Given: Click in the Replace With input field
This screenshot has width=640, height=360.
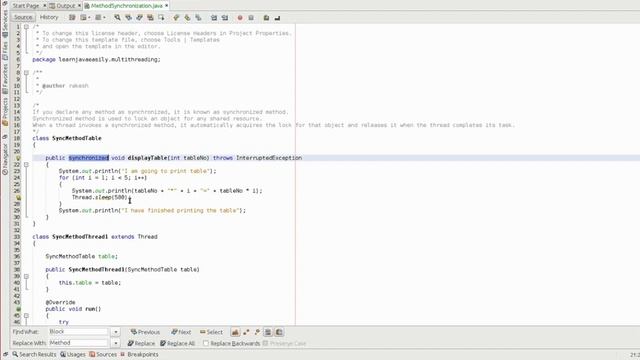Looking at the screenshot, I should (x=78, y=343).
